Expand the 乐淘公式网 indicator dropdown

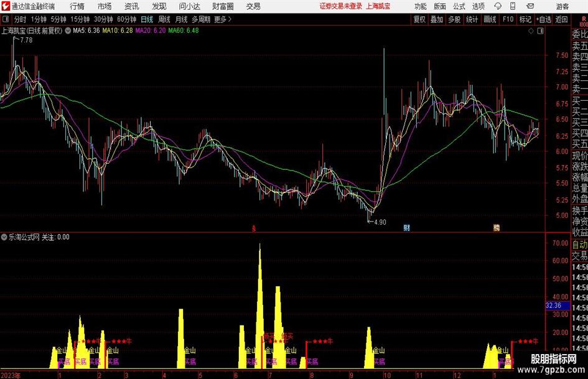[4, 237]
